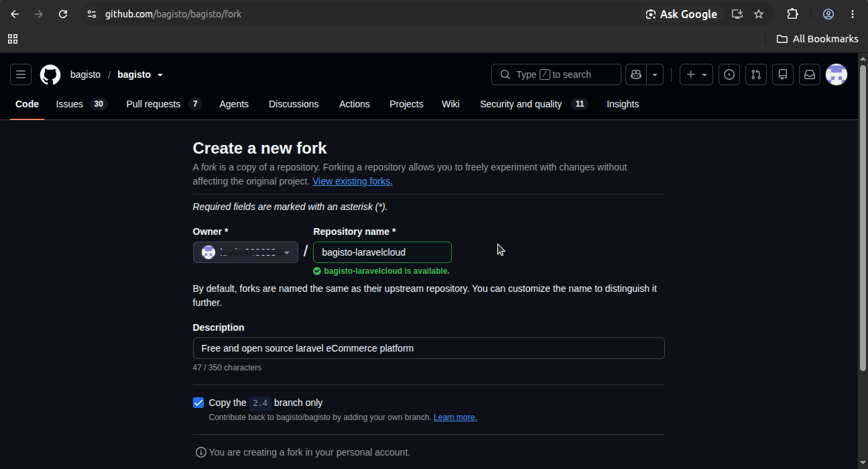
Task: Open the Chrome three-dot menu
Action: coord(853,14)
